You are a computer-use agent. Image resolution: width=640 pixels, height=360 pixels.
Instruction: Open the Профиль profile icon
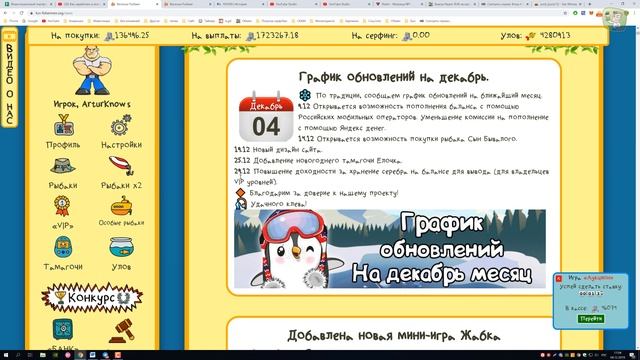63,125
